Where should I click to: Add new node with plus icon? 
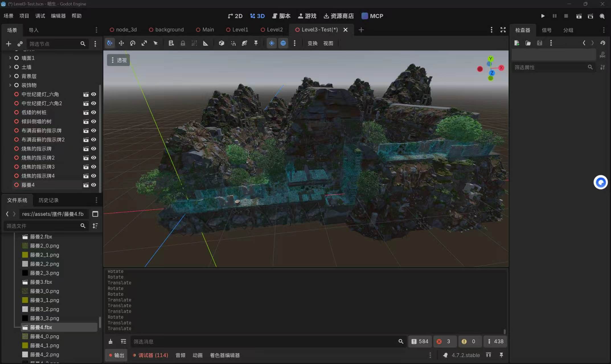pos(9,44)
